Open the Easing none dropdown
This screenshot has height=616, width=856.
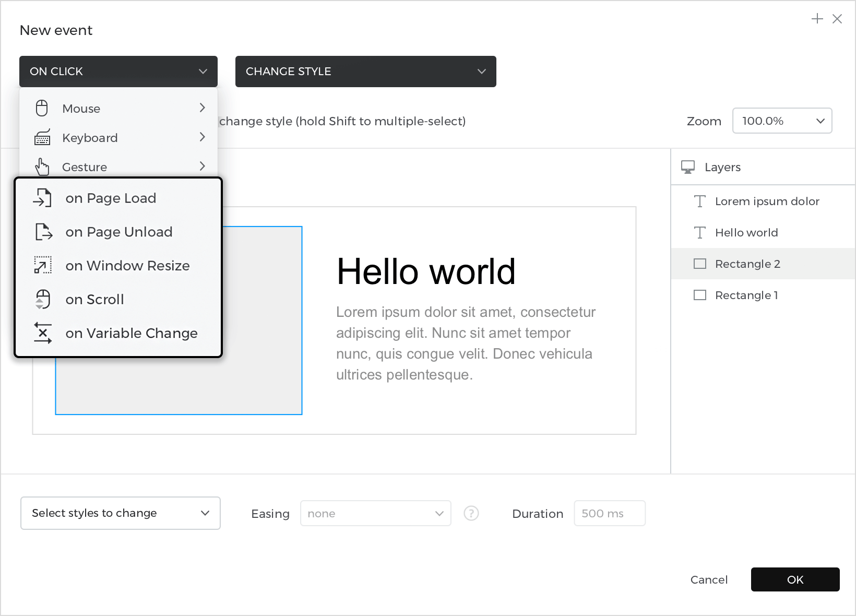(376, 514)
